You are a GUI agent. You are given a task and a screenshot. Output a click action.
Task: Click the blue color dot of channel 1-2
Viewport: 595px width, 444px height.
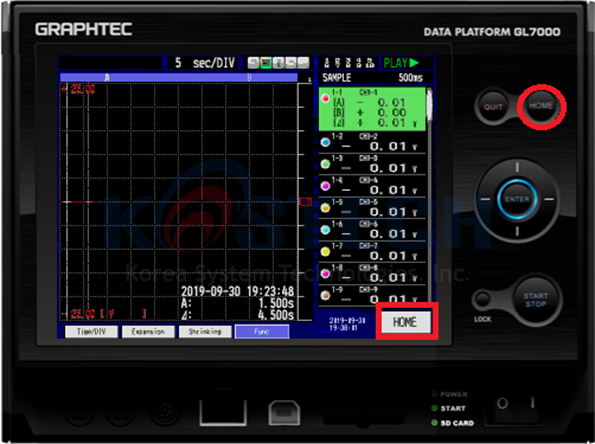click(x=325, y=142)
